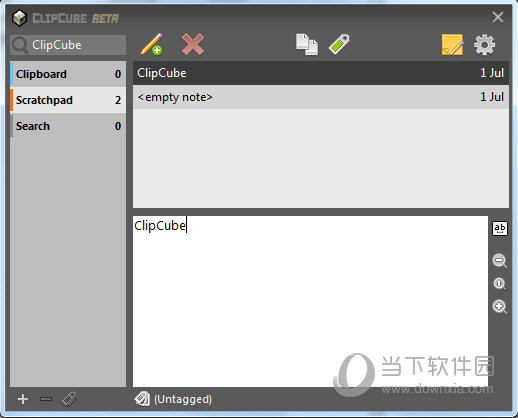Select the ClipCube entry dated 1 Jul
518x418 pixels.
click(321, 73)
